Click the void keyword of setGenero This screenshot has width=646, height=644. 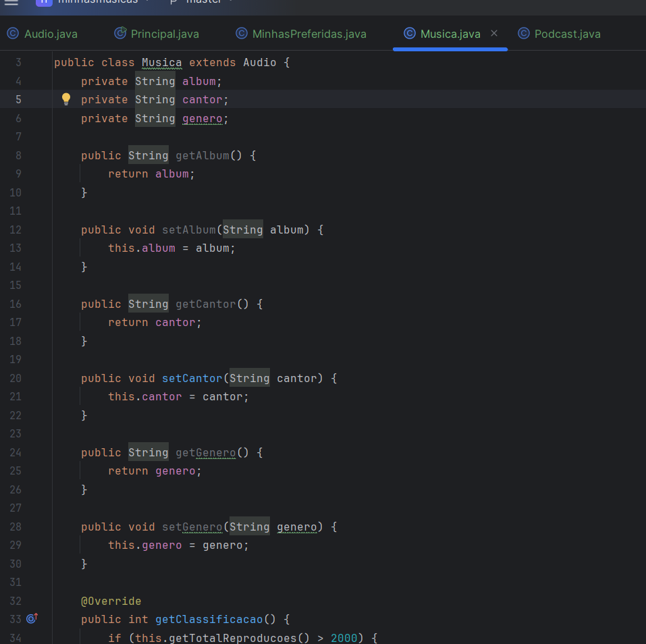tap(142, 527)
